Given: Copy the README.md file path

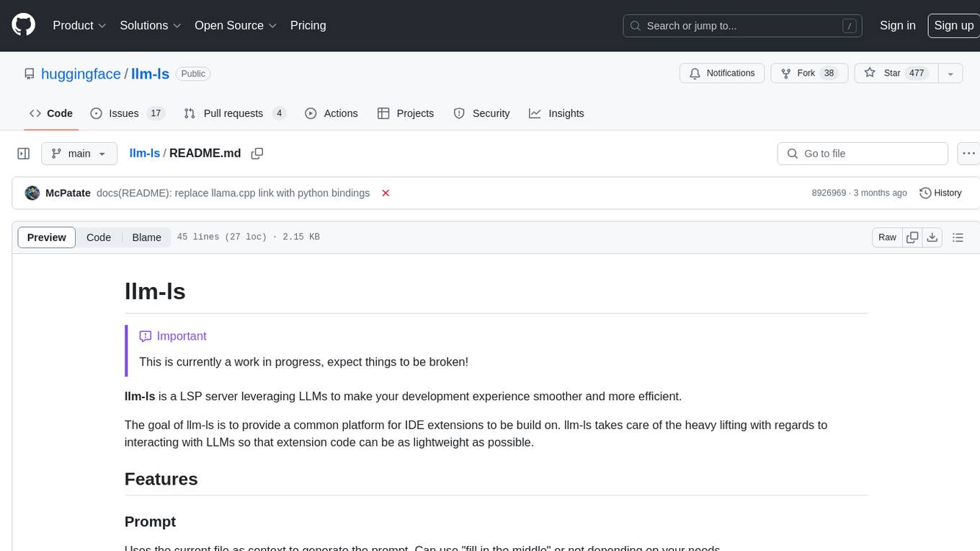Looking at the screenshot, I should coord(257,153).
